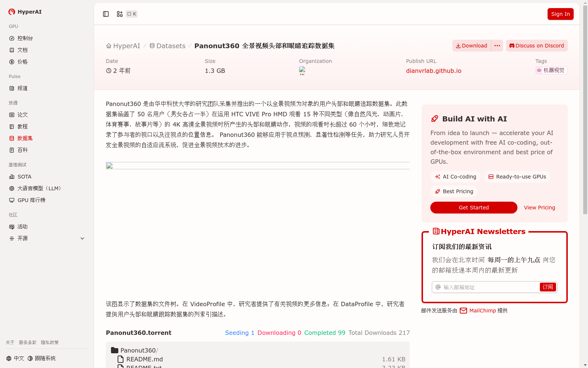588x368 pixels.
Task: Click the newsletter email address input
Action: point(490,287)
